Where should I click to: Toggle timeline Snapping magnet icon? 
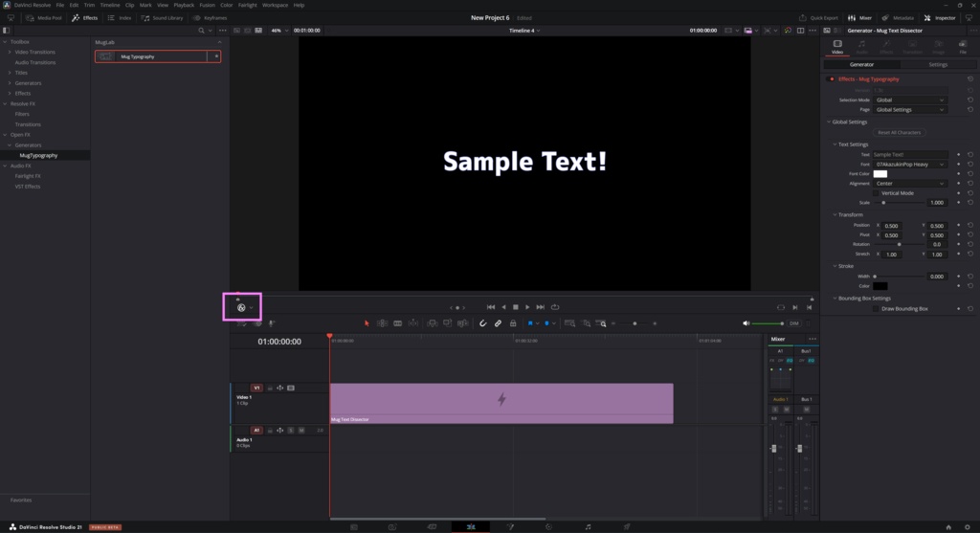pos(482,323)
